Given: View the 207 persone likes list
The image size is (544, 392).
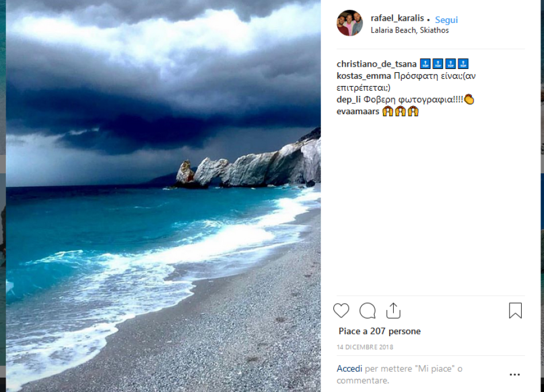Looking at the screenshot, I should pos(395,331).
